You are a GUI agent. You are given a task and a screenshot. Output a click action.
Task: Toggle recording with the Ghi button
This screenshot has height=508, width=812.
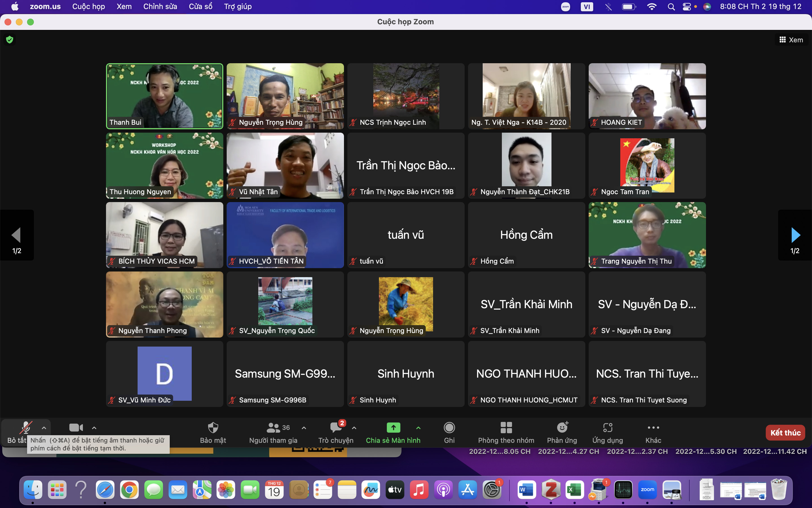click(449, 432)
